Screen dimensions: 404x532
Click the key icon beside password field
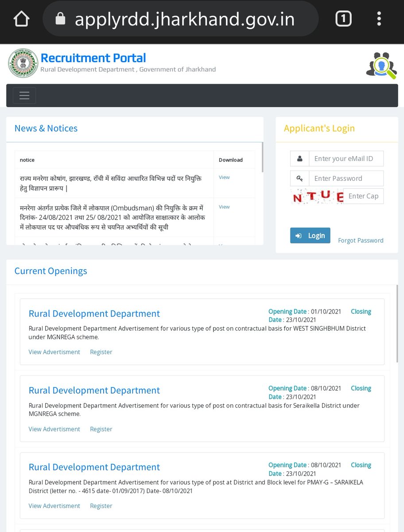(300, 178)
